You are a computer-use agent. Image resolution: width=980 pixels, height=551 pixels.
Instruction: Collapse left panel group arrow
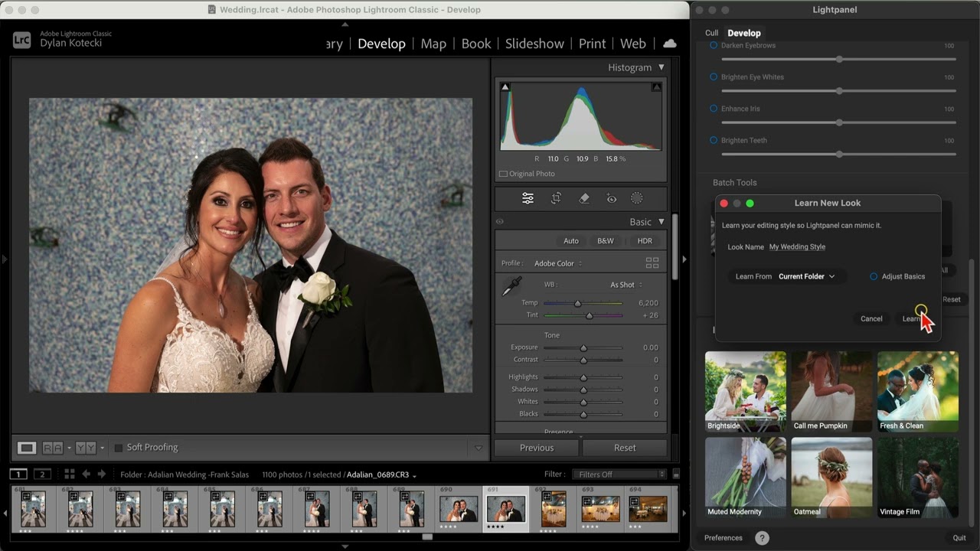5,259
